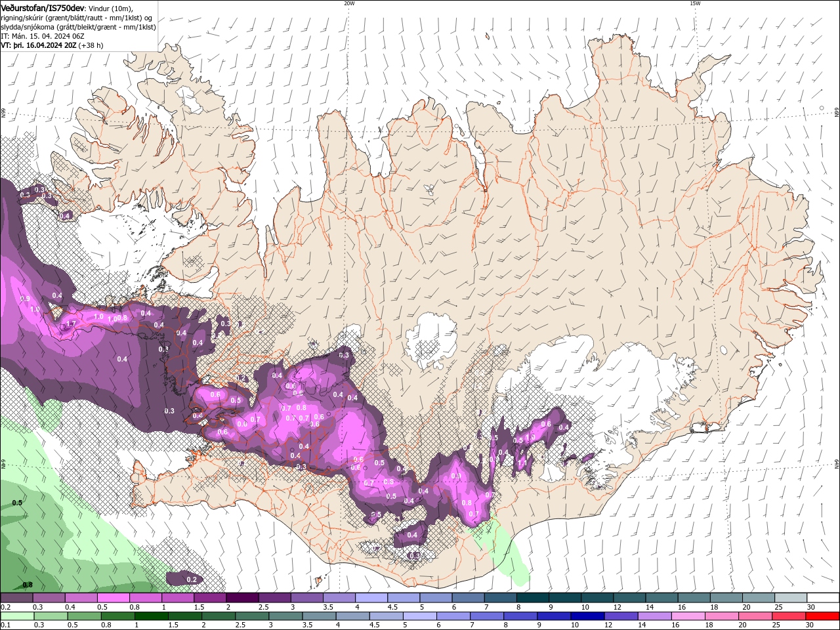Pick the 25 red-pink swatch in the lower legend row

click(x=788, y=616)
